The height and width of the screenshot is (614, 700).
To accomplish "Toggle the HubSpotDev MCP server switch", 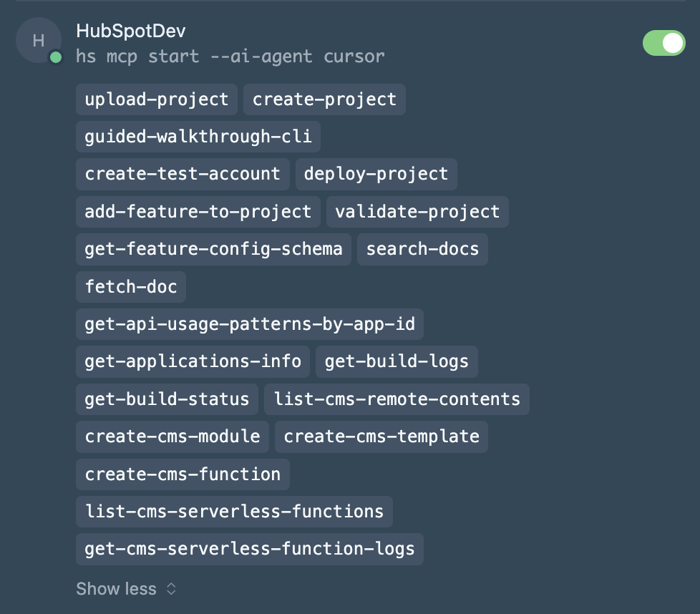I will [x=663, y=43].
